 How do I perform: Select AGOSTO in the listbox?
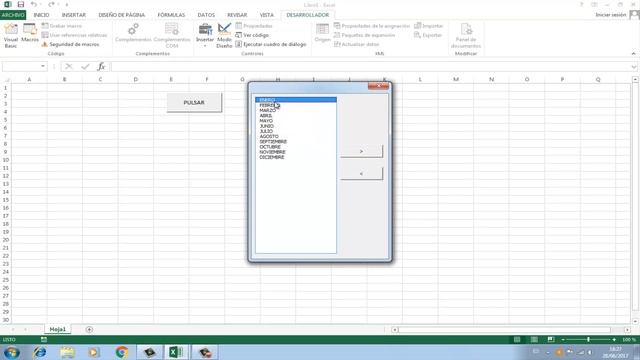pos(296,136)
